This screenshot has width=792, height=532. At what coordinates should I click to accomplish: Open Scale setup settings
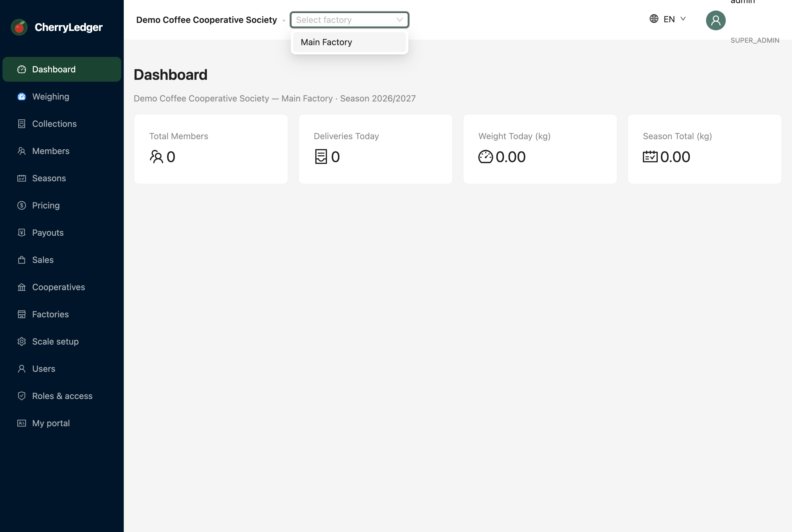coord(62,341)
